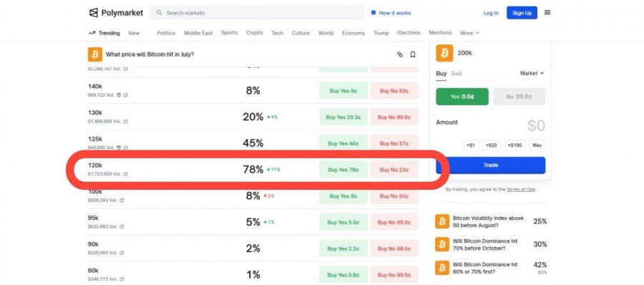Click Bitcoin icon beside market title

point(95,54)
